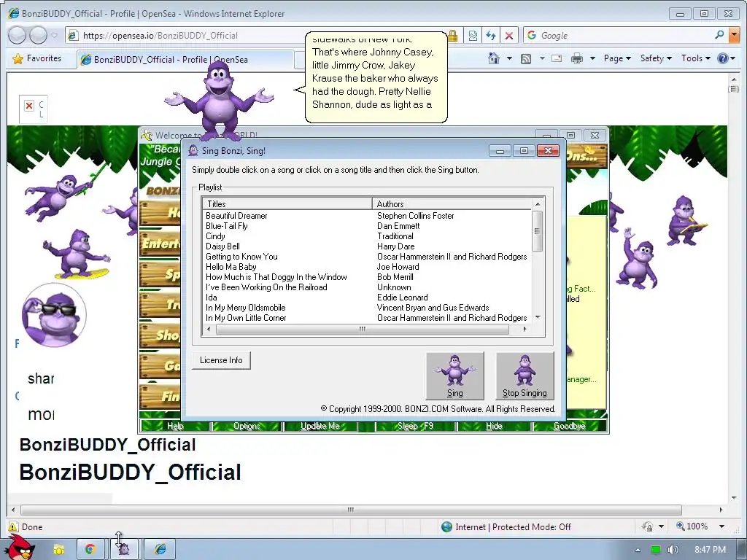Click the BonziBUDDY purple gorilla character

click(x=219, y=101)
